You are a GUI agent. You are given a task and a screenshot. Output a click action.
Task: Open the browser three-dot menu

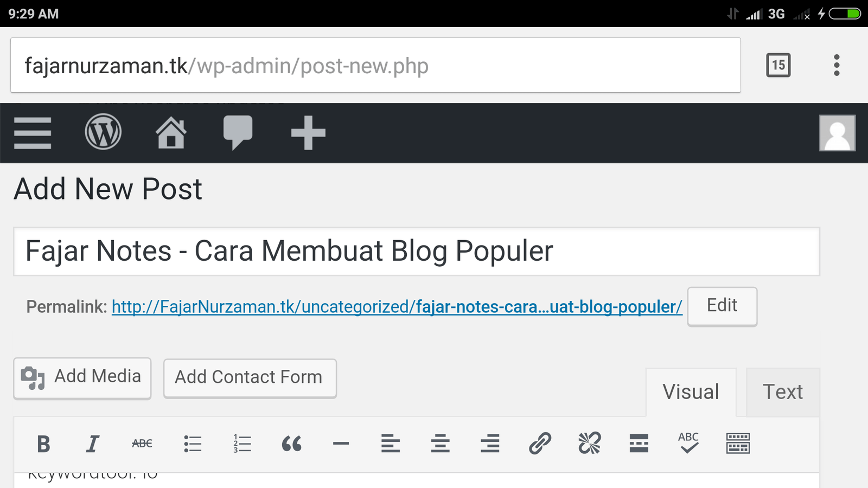click(837, 65)
